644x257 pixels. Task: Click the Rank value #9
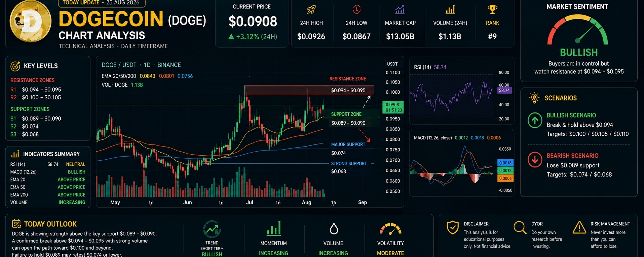[492, 36]
